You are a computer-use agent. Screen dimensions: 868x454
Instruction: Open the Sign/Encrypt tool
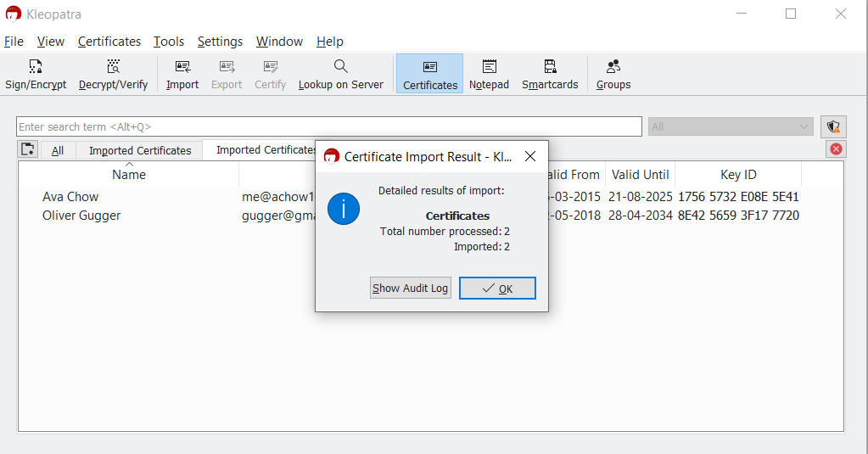pos(36,74)
